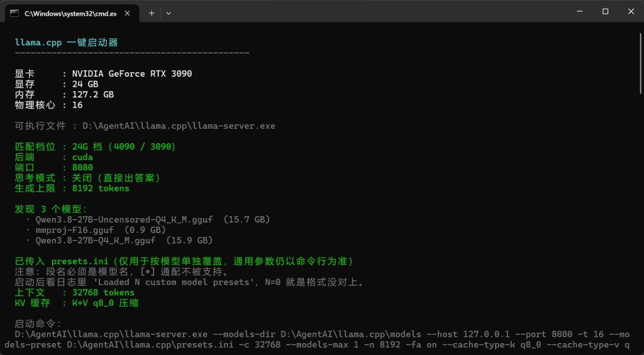Close the cmd.exe tab
Viewport: 644px width, 355px height.
point(127,13)
